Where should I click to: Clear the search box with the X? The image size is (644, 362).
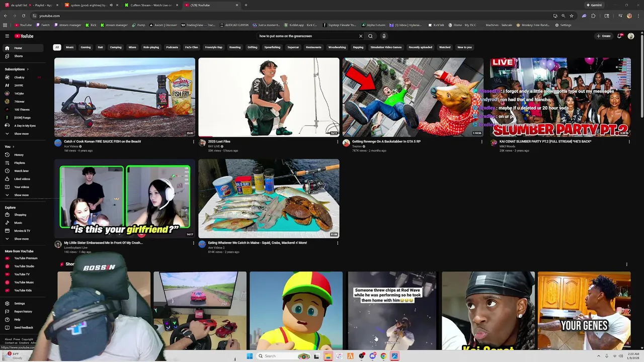tap(360, 36)
